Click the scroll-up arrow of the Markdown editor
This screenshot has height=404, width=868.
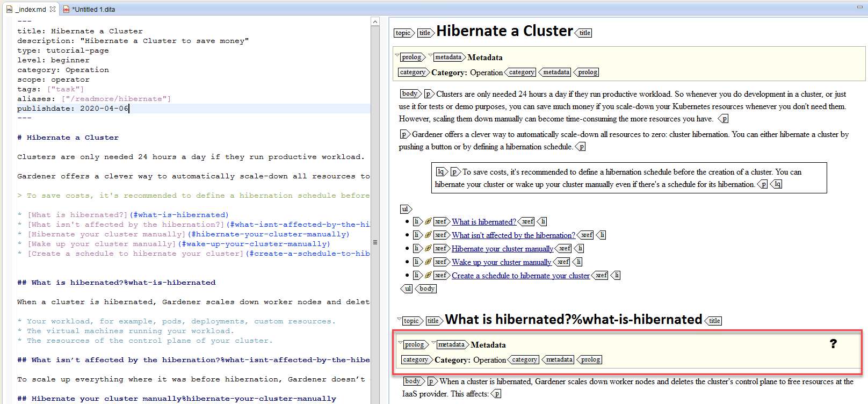point(375,22)
